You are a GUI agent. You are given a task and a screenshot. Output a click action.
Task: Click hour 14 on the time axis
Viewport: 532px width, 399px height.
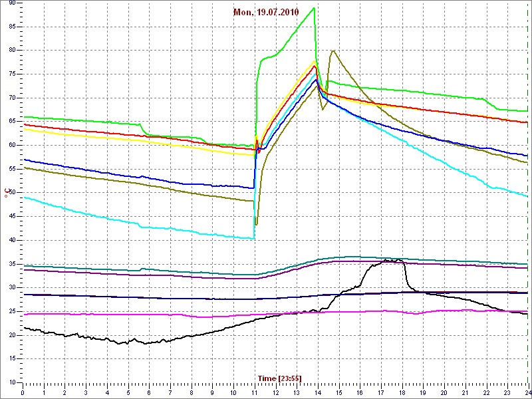[317, 392]
